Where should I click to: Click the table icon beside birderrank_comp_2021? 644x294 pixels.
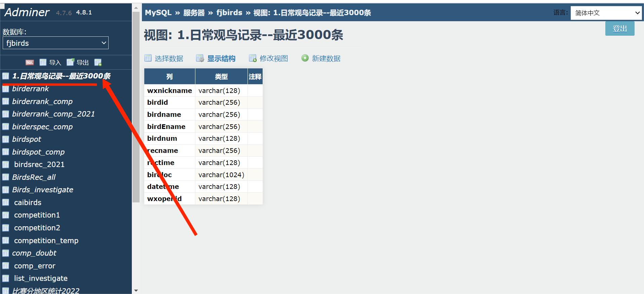pos(6,114)
